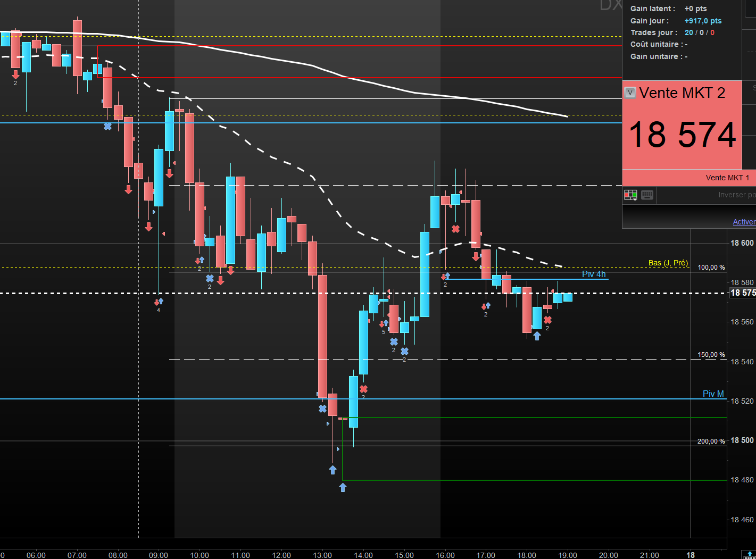Click the 18 600 price axis label
756x559 pixels.
click(x=742, y=243)
